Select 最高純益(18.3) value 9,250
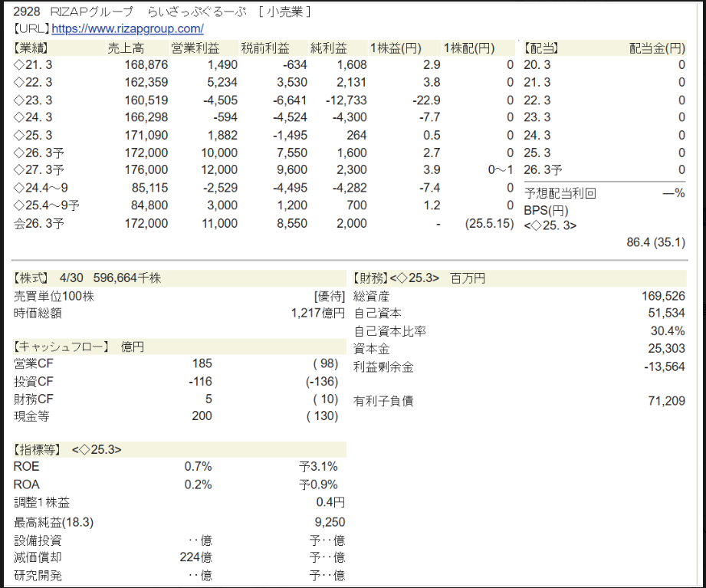The height and width of the screenshot is (588, 706). (330, 522)
